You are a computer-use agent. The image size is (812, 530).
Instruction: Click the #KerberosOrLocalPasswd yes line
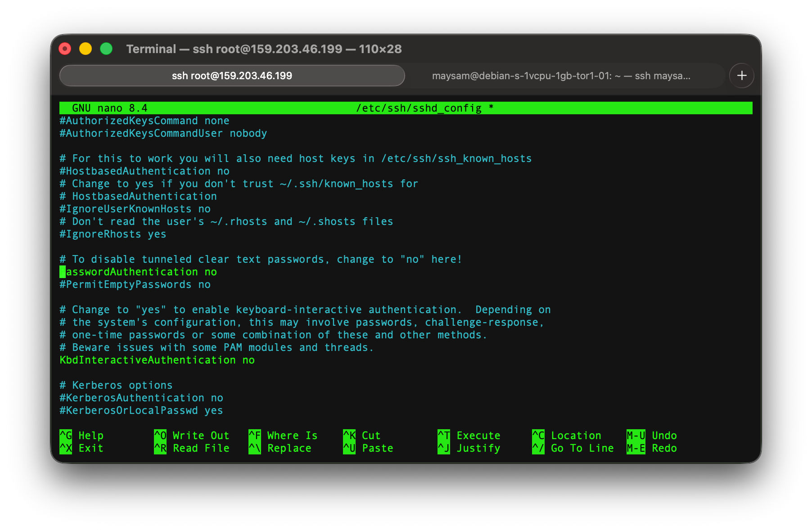coord(141,410)
